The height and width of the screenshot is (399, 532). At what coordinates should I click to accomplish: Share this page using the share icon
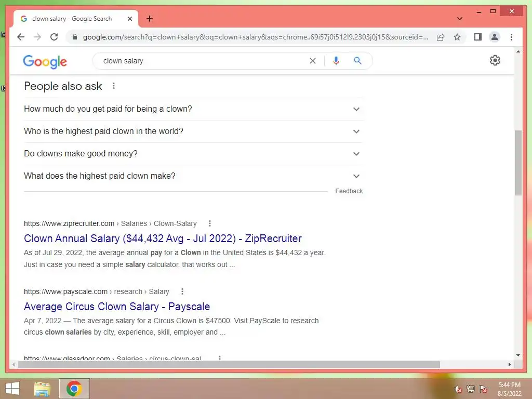(441, 37)
